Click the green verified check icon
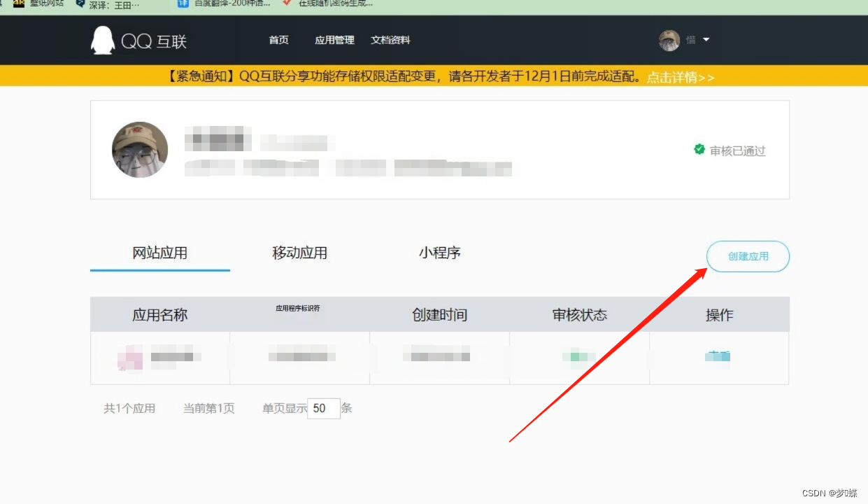The image size is (868, 504). (x=699, y=149)
